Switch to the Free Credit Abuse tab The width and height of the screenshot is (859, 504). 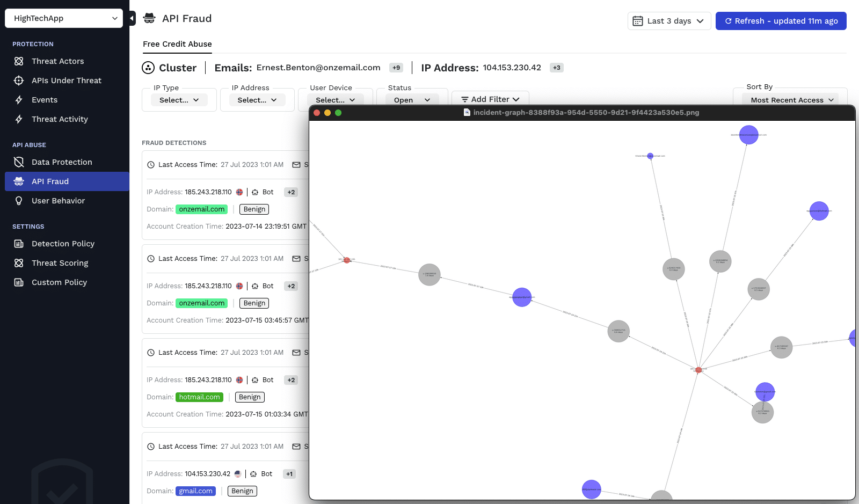177,44
